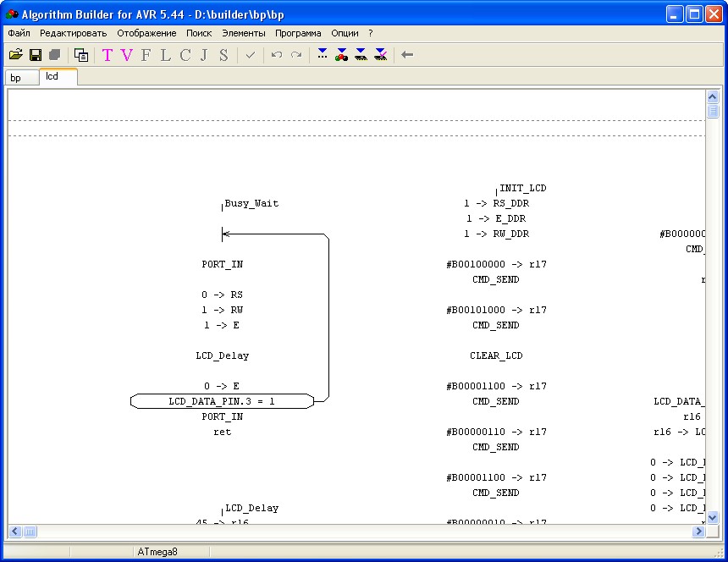Redo the undone edit
The height and width of the screenshot is (562, 728).
point(296,55)
